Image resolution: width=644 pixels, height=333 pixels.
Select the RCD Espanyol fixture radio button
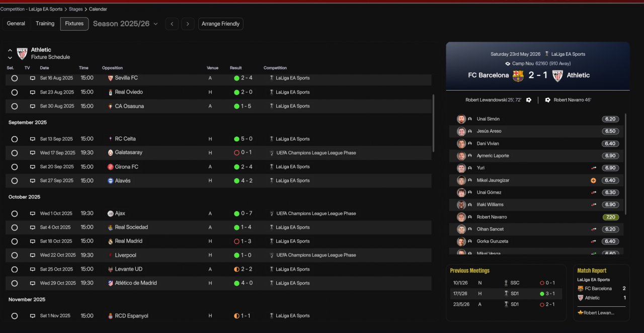(x=14, y=316)
